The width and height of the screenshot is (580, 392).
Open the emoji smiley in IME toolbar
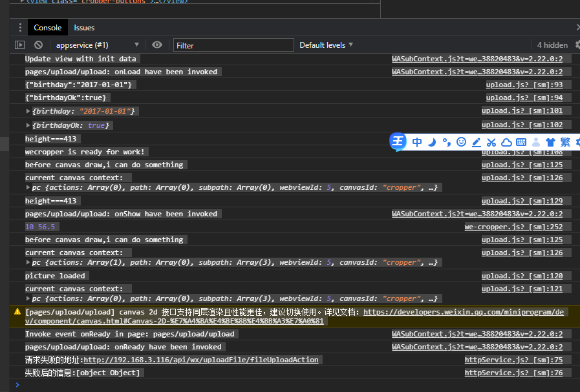click(461, 142)
